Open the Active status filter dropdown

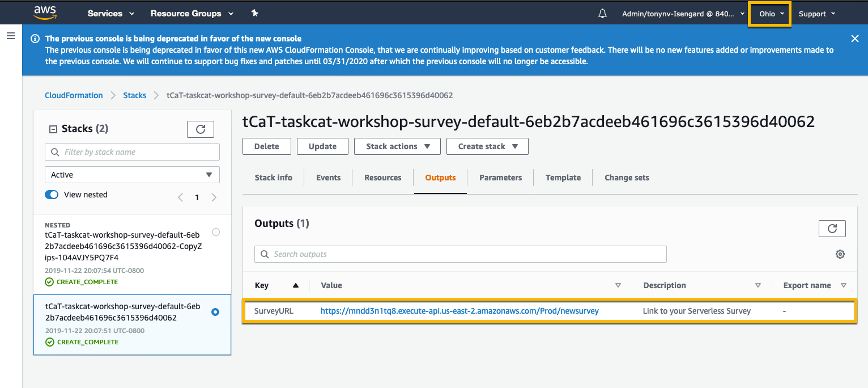(x=132, y=175)
